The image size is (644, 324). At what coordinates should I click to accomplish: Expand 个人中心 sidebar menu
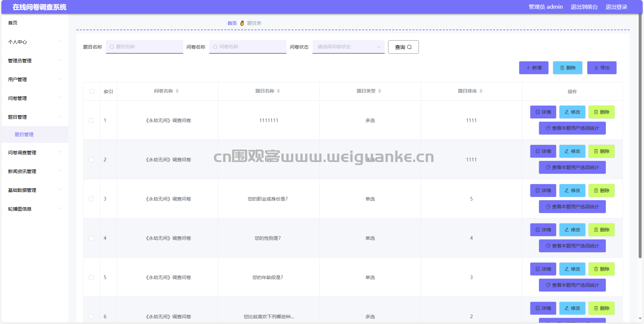tap(35, 42)
